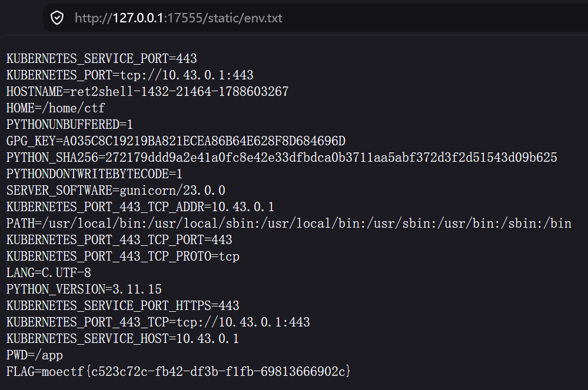Click the PYTHONDONTWRITEBYTECODE=1 line
The image size is (588, 390).
click(95, 174)
